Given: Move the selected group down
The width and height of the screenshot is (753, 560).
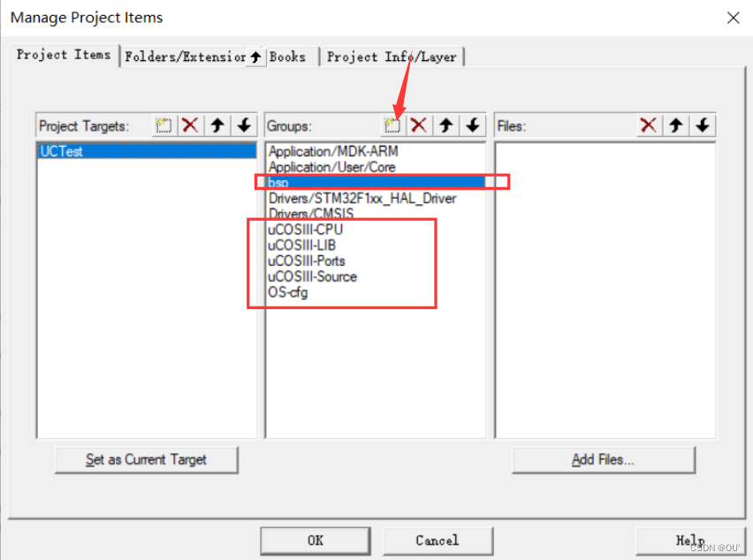Looking at the screenshot, I should (473, 125).
